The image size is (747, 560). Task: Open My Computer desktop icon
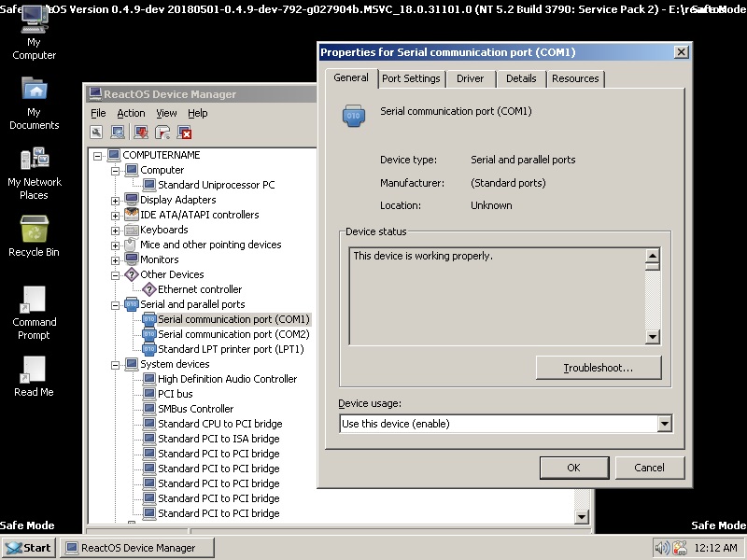pyautogui.click(x=35, y=34)
